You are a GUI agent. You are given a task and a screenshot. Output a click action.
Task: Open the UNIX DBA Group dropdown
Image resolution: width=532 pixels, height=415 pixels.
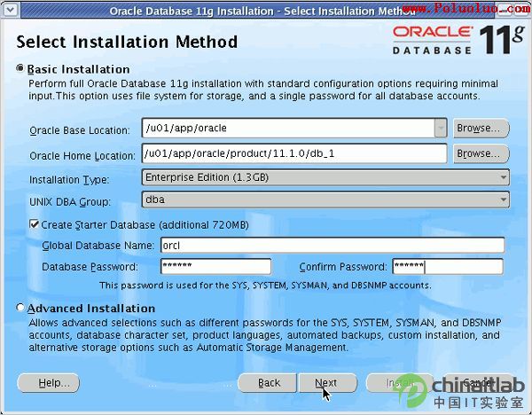[325, 200]
